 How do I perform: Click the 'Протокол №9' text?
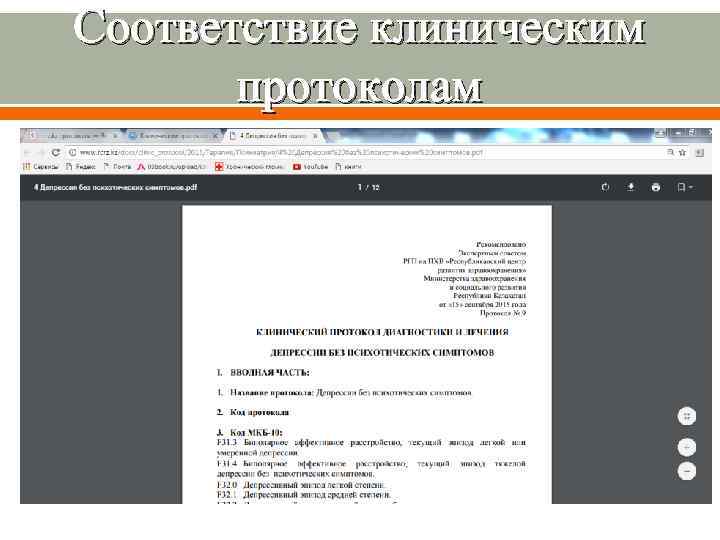click(503, 313)
